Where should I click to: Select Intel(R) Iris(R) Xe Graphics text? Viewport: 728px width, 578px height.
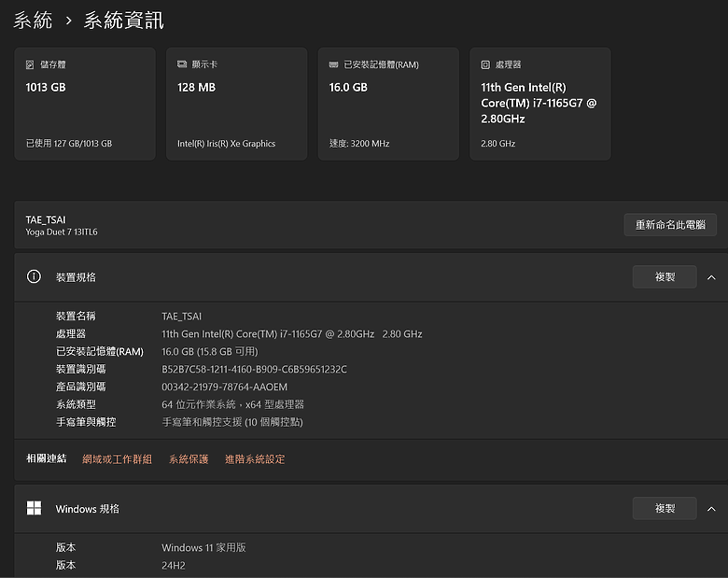point(226,144)
